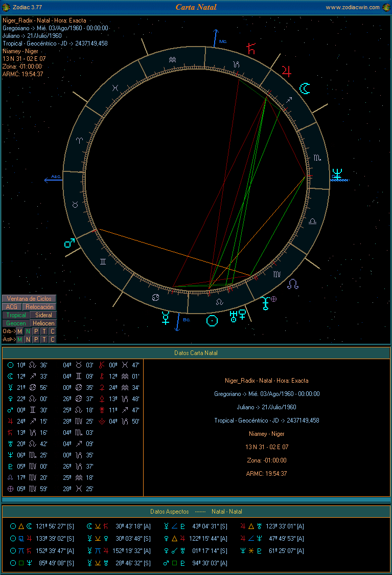Toggle the Asp N option
This screenshot has width=392, height=575.
(x=28, y=339)
